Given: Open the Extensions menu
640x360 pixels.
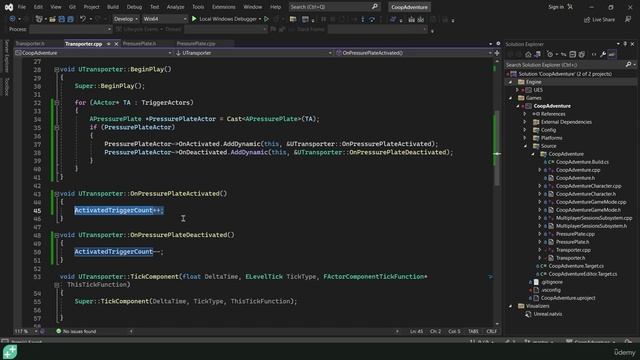Looking at the screenshot, I should pos(224,7).
